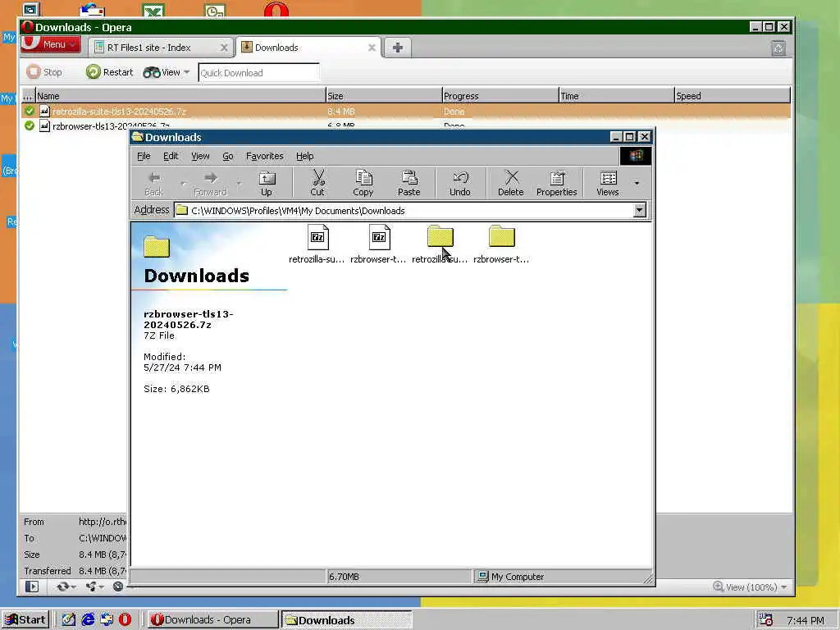
Task: Select the retrozilla-su... 7z archive file
Action: [317, 244]
